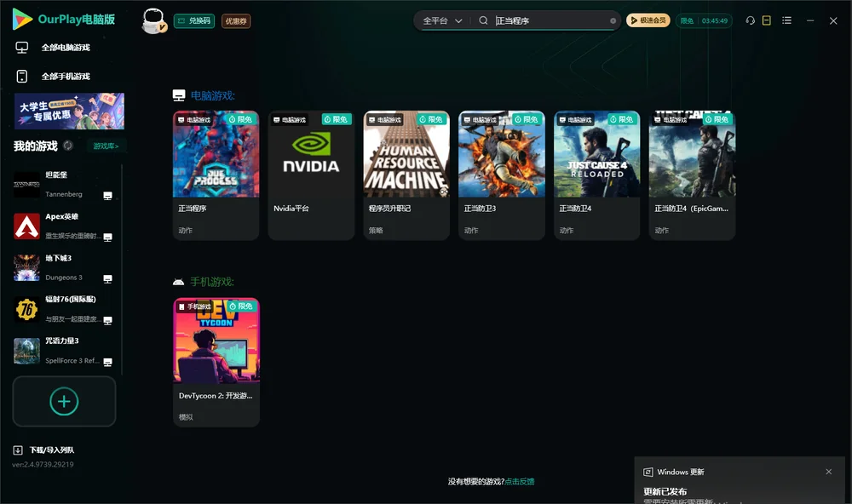852x504 pixels.
Task: Click the OurPlay logo icon
Action: 22,19
